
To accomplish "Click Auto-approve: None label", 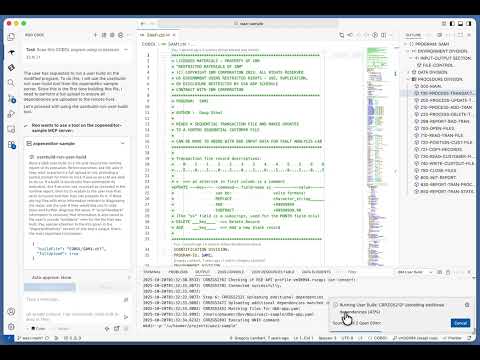I will 51,277.
